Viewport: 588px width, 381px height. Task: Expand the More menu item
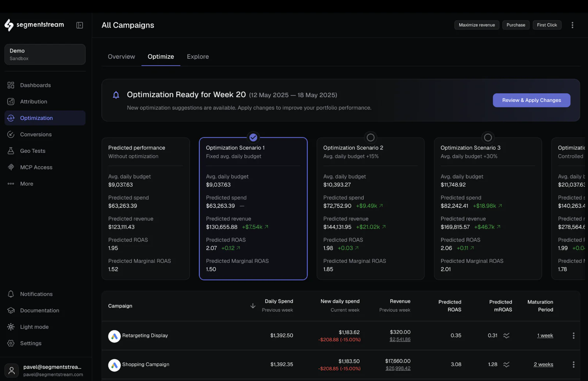45,184
